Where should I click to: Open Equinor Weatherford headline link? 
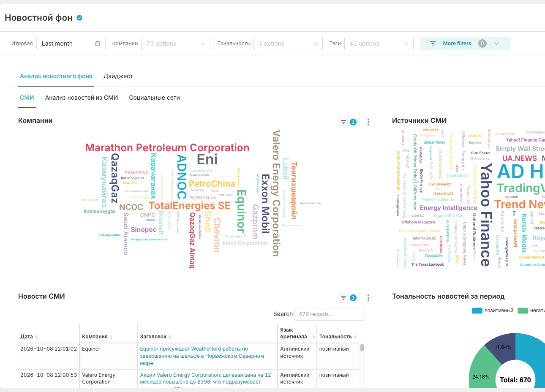click(x=202, y=356)
